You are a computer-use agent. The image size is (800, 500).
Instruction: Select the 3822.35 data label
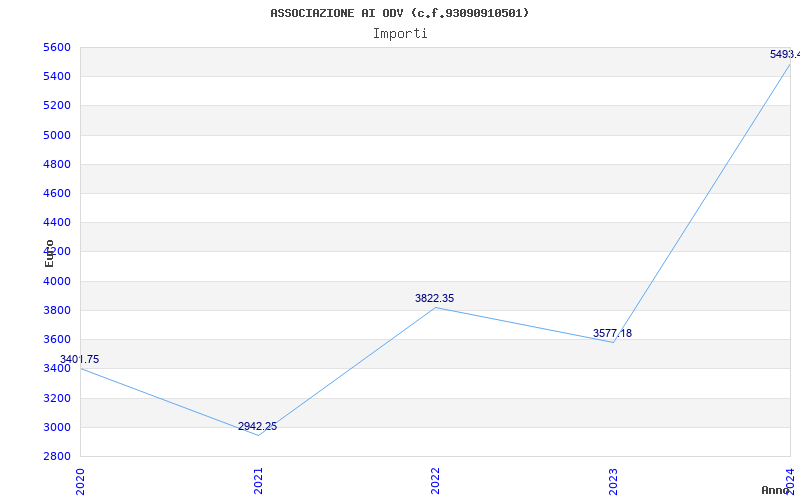pos(434,298)
